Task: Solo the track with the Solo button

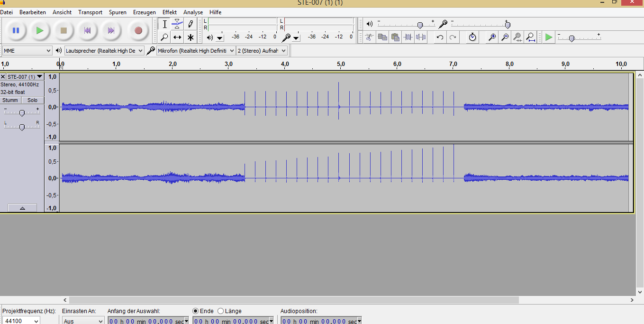Action: coord(32,100)
